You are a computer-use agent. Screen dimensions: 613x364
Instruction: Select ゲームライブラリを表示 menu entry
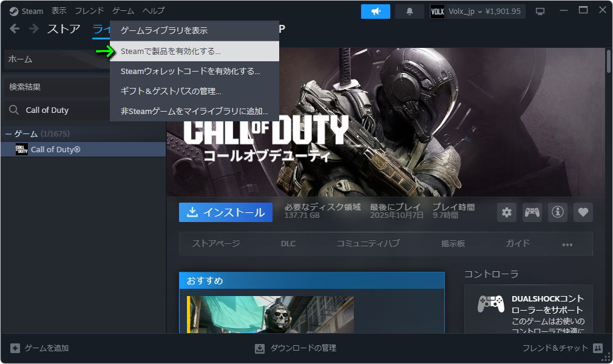point(194,30)
